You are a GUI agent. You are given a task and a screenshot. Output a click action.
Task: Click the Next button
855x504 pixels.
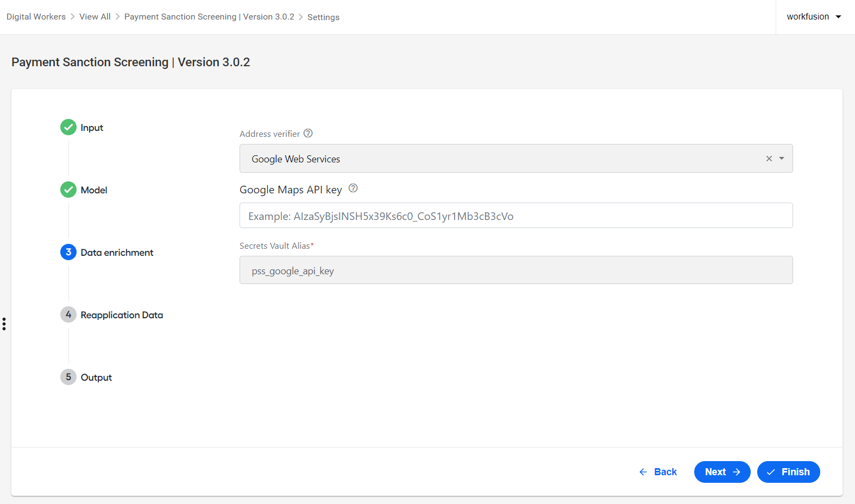tap(722, 472)
